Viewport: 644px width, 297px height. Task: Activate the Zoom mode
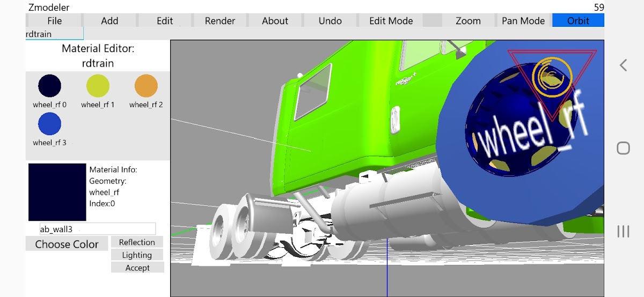point(468,21)
